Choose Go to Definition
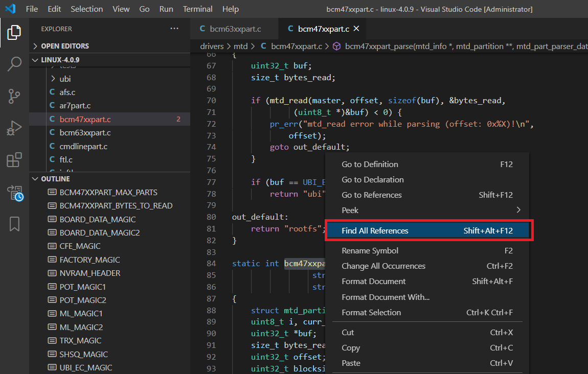The image size is (588, 374). click(x=427, y=164)
